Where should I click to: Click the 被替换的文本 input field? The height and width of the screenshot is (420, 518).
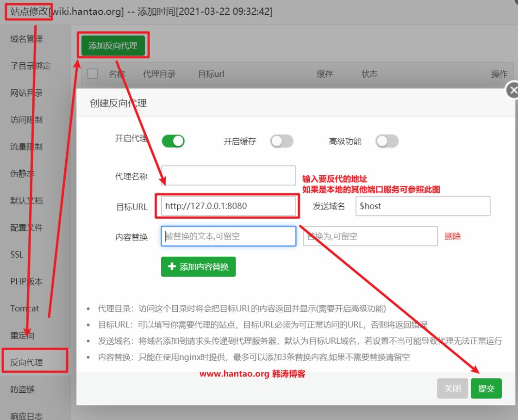[x=228, y=236]
